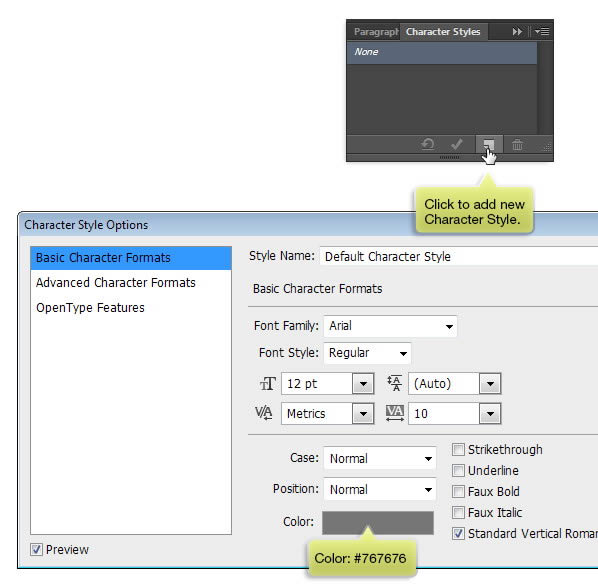Click the redefine style checkmark icon
The image size is (598, 585).
[457, 145]
